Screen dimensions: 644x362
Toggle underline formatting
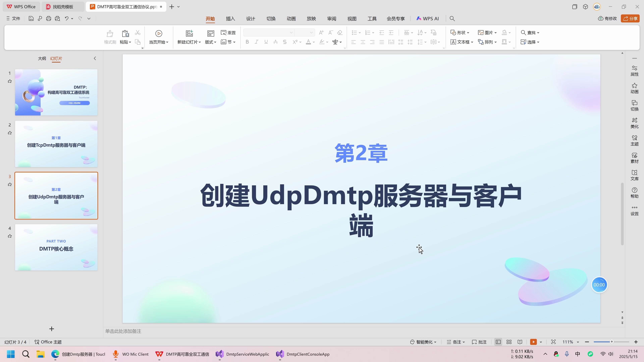click(x=266, y=42)
